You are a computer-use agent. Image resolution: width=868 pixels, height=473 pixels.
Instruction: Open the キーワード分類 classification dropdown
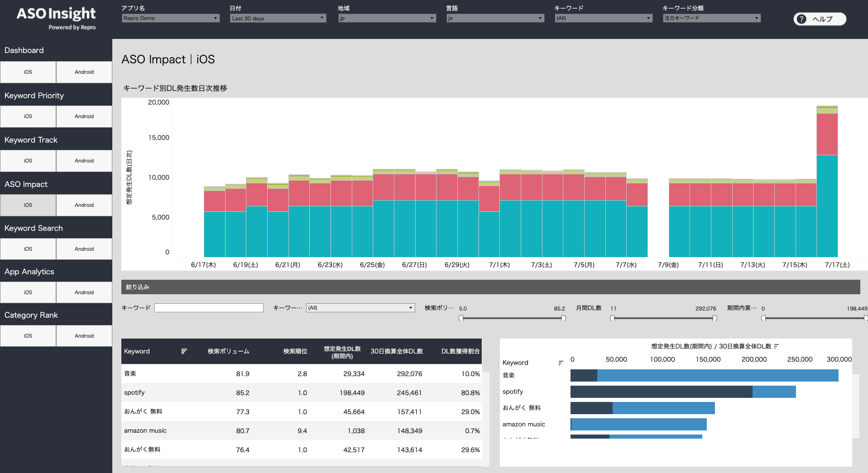pyautogui.click(x=710, y=18)
